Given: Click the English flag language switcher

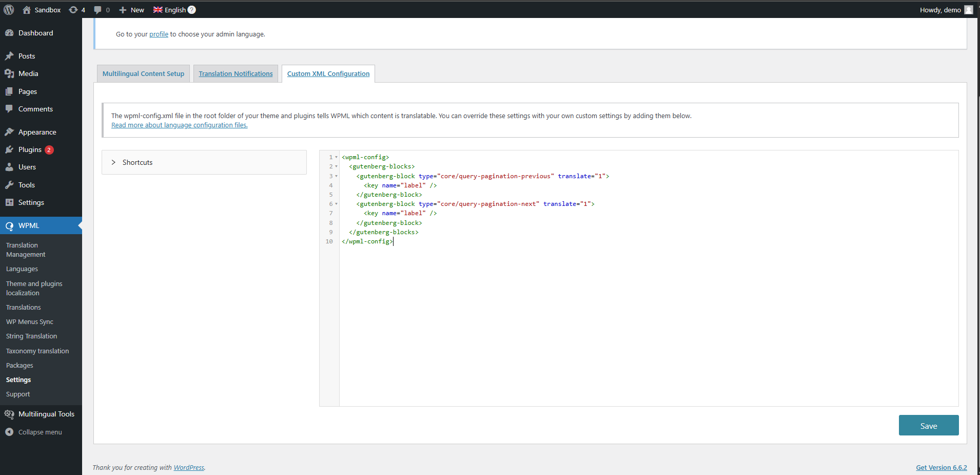Looking at the screenshot, I should 169,10.
